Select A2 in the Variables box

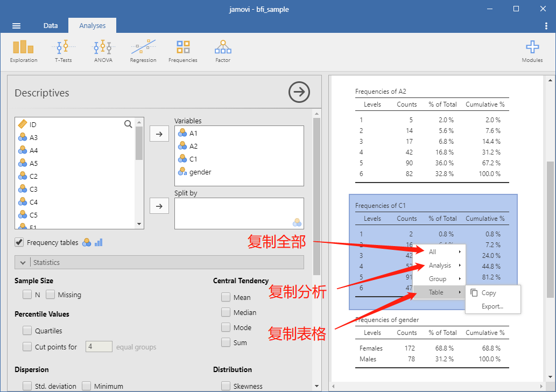[239, 146]
